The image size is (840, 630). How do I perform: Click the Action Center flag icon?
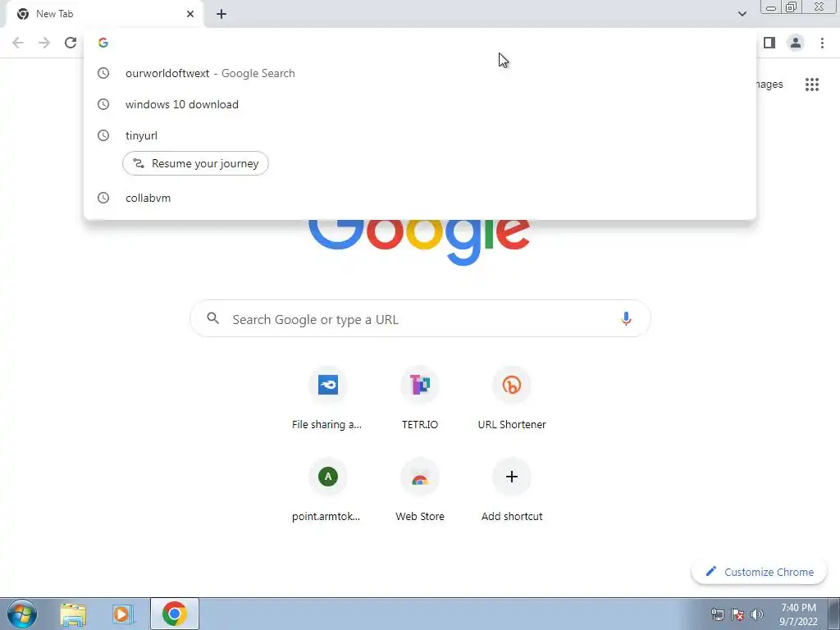point(737,614)
